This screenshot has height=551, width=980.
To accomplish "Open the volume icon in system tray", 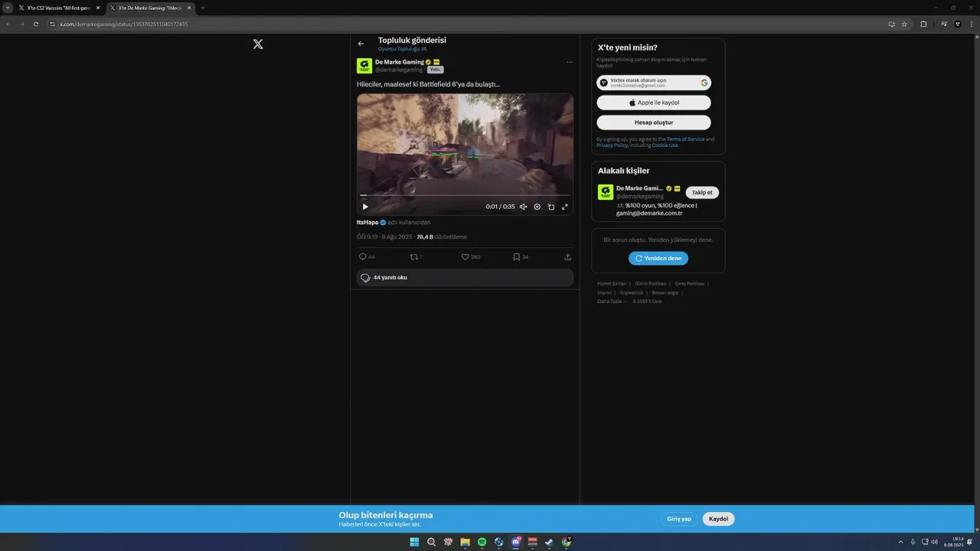I will click(934, 542).
